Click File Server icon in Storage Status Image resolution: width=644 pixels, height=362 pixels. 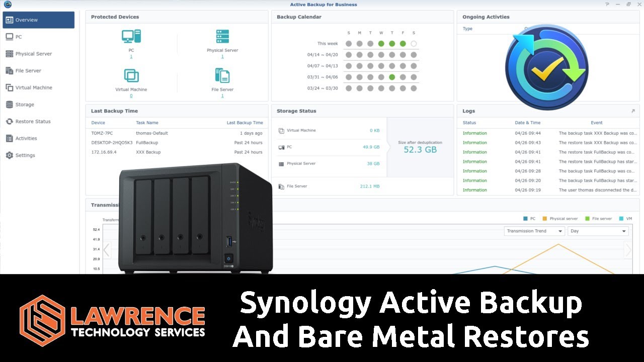click(281, 187)
